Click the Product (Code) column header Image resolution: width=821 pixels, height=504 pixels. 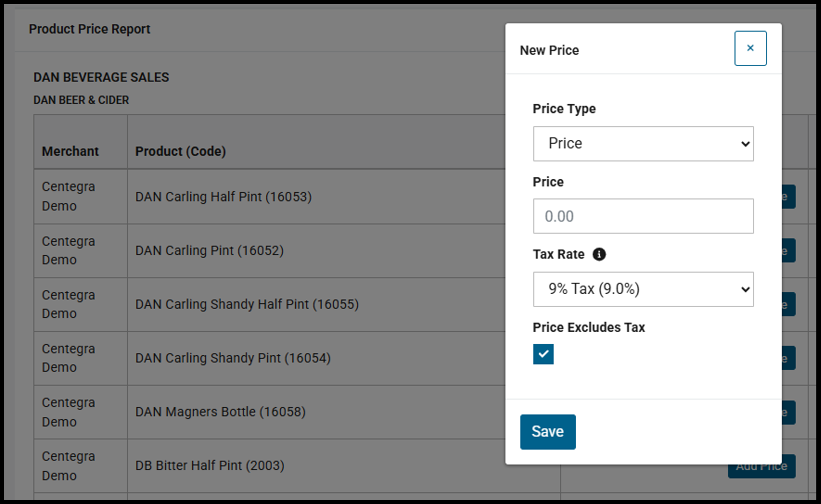(181, 151)
